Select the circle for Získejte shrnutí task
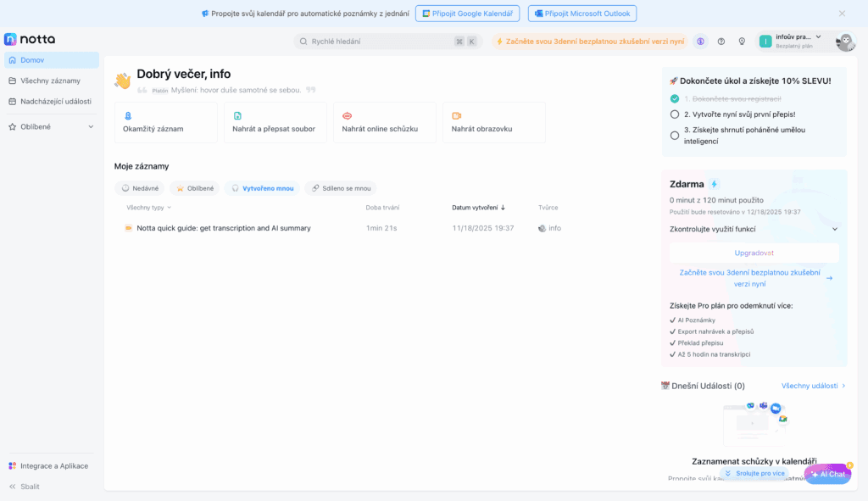The height and width of the screenshot is (501, 868). pyautogui.click(x=675, y=135)
